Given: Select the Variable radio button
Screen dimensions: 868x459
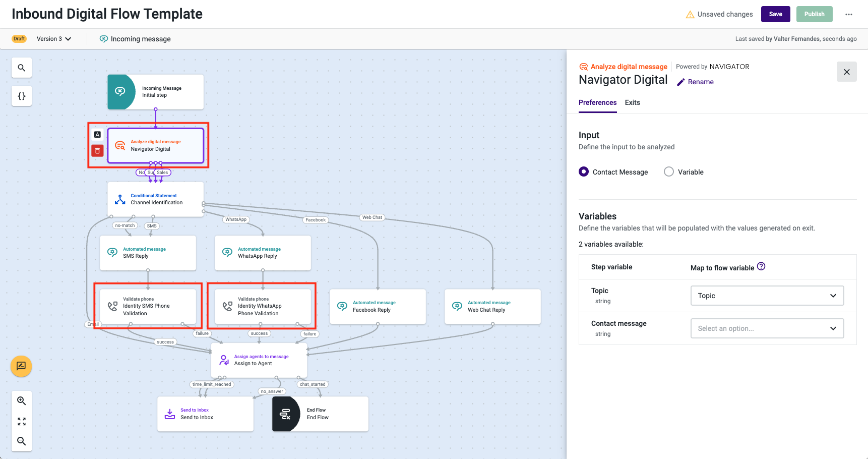Looking at the screenshot, I should [669, 171].
